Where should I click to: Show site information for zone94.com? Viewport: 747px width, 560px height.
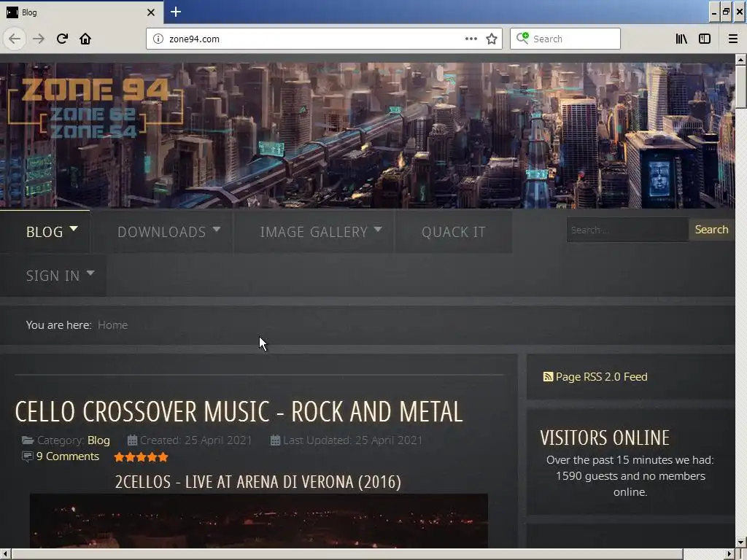[158, 39]
